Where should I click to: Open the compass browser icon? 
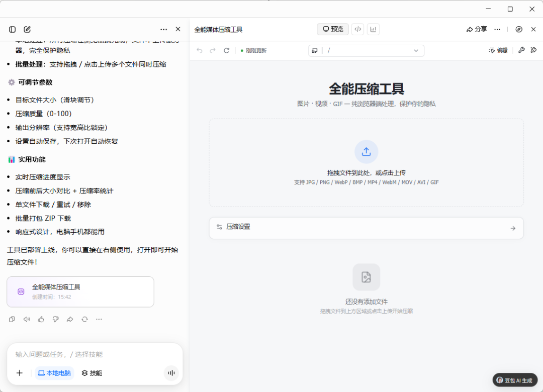point(519,30)
